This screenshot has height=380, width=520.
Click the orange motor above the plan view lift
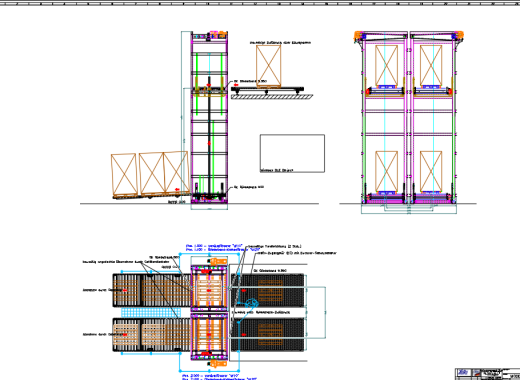217,261
